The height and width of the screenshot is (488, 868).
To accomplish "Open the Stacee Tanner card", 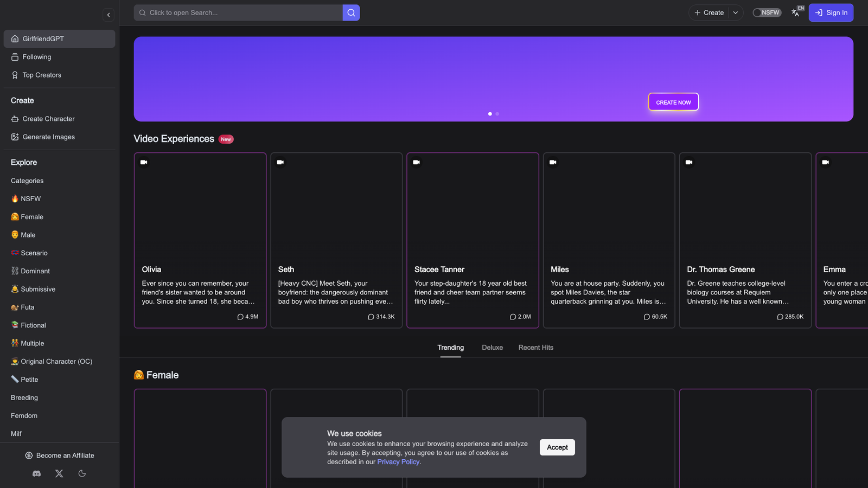I will (473, 240).
